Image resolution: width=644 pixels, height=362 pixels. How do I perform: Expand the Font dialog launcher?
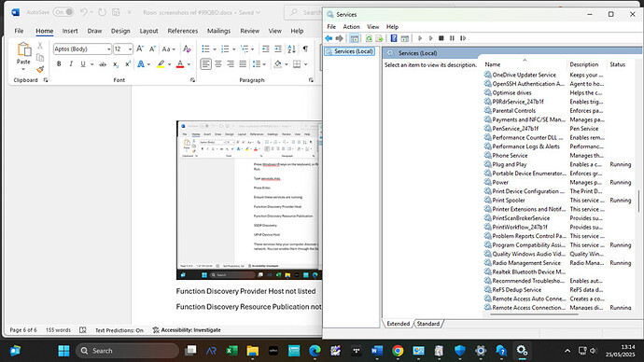click(x=192, y=80)
